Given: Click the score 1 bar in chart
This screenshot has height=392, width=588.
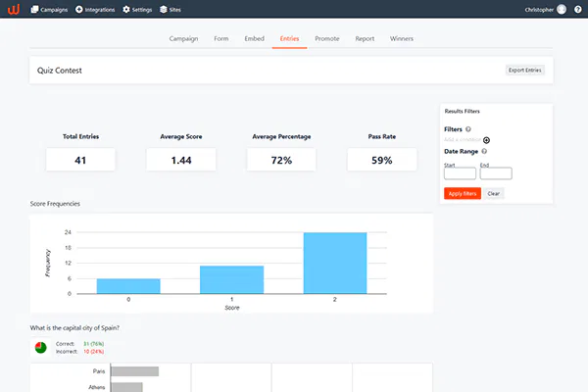Looking at the screenshot, I should pos(231,280).
